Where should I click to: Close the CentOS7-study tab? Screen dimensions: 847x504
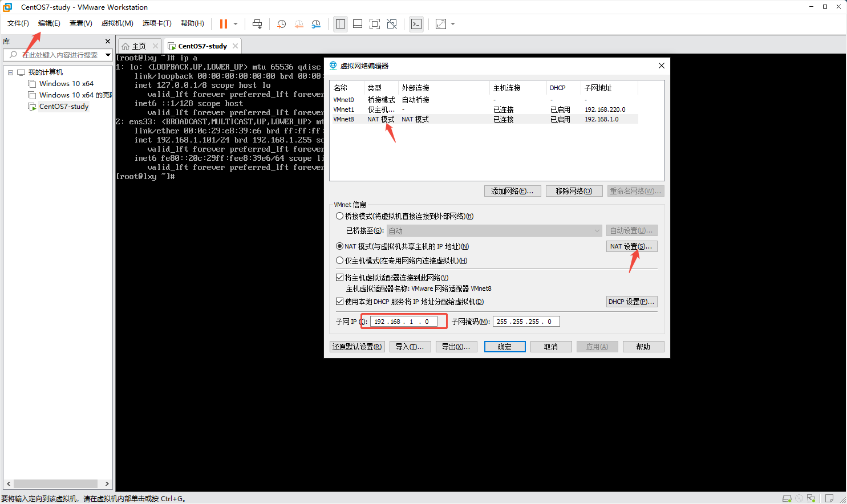coord(235,46)
